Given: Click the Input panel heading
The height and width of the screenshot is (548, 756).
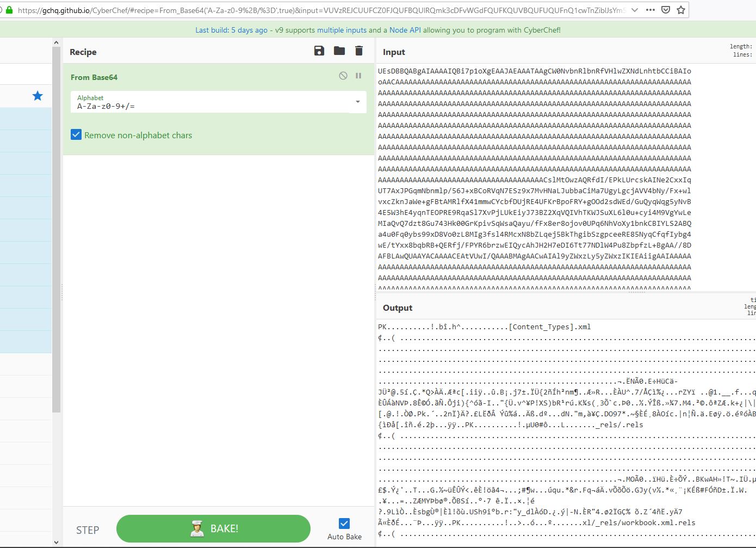Looking at the screenshot, I should click(x=394, y=52).
